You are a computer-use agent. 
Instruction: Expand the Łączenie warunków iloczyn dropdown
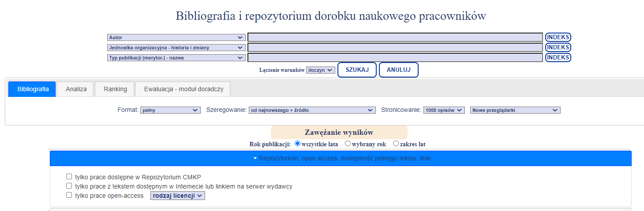(x=321, y=70)
